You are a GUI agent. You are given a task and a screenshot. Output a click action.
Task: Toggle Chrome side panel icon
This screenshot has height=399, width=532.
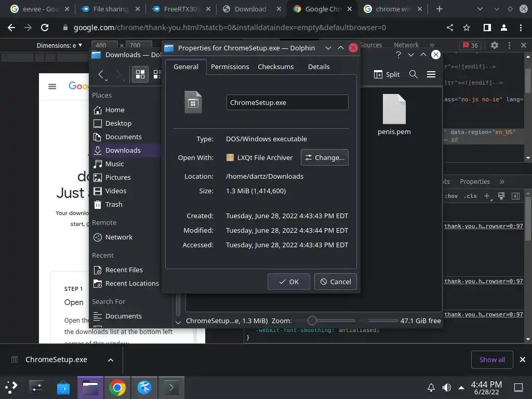(487, 28)
